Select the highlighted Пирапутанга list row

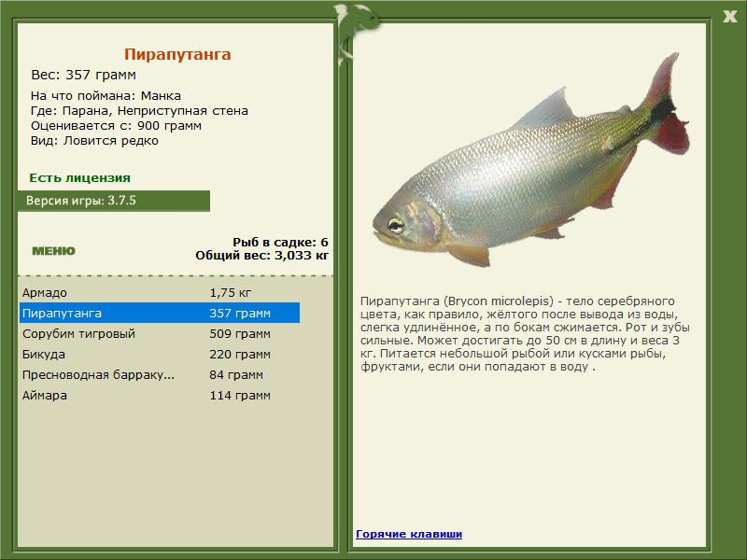[x=160, y=313]
